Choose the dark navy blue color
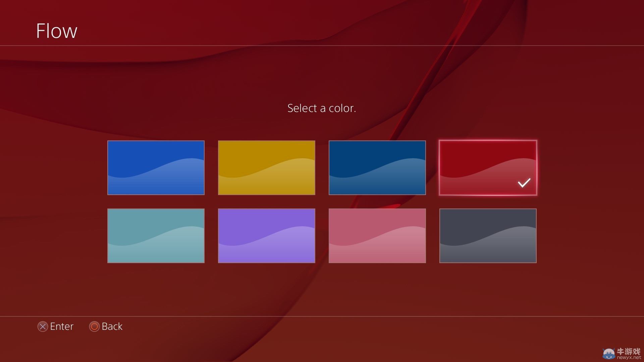 pyautogui.click(x=377, y=168)
